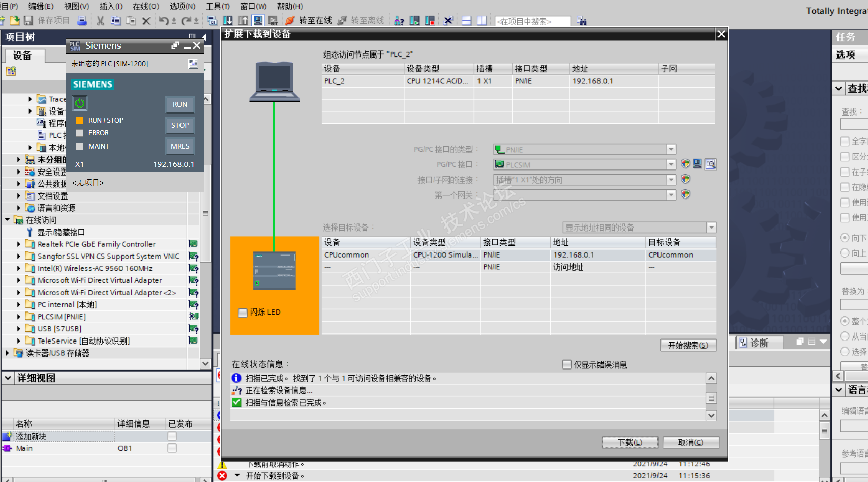Click the print icon in the toolbar
The image size is (868, 482).
coord(81,21)
